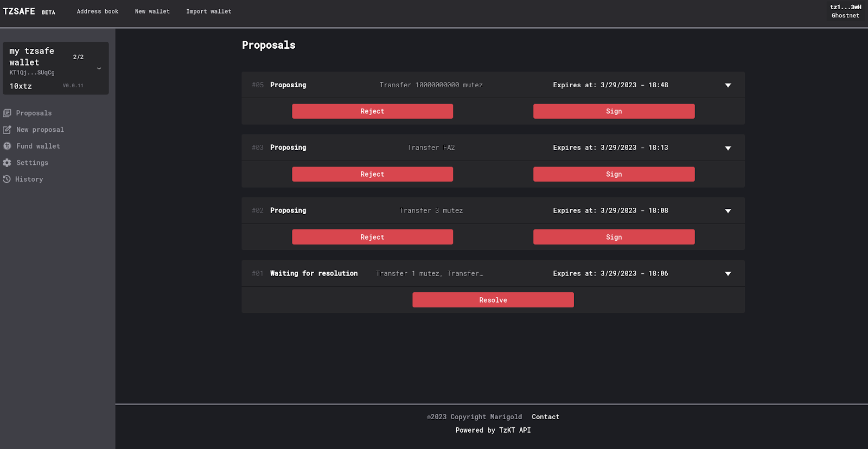Click the KT1Qj...SUqCg wallet address
The image size is (868, 449).
point(32,73)
